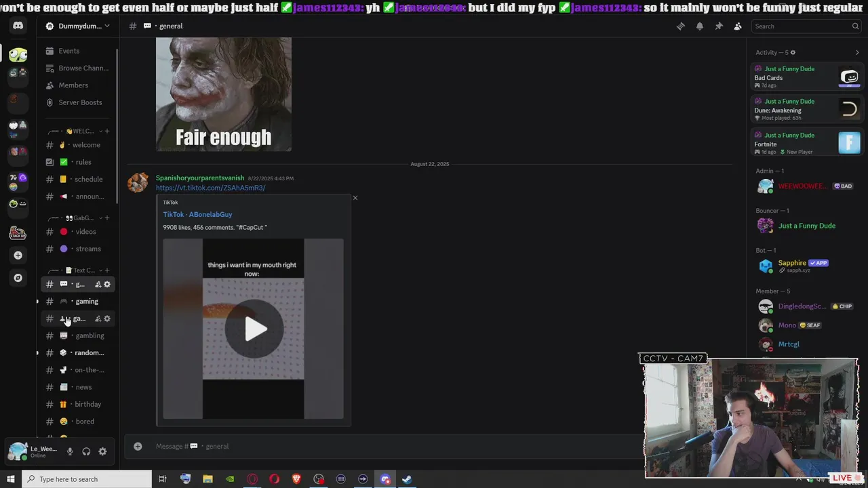Open Fortnite activity card
868x488 pixels.
807,143
